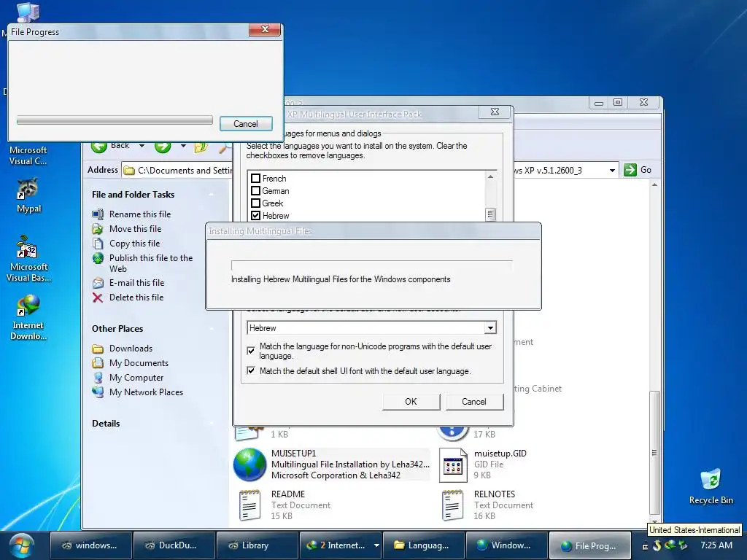Select the README text document icon
Screen dimensions: 747x560
(x=249, y=505)
